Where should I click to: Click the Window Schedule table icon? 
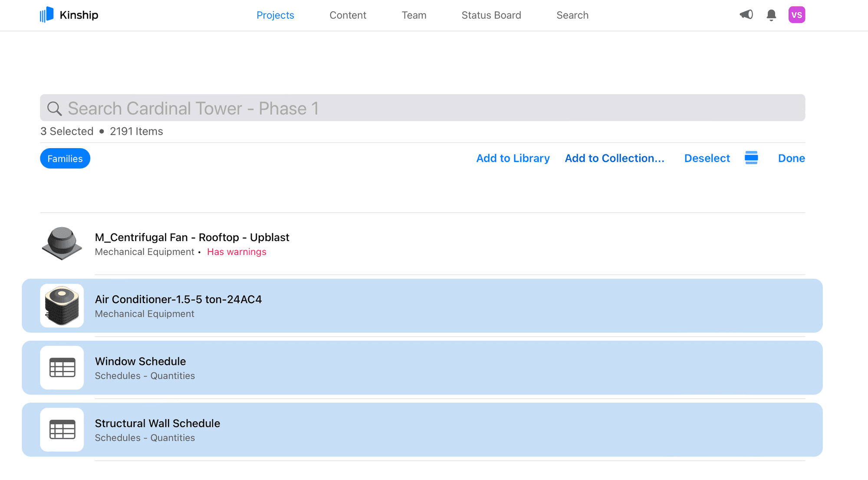point(62,368)
